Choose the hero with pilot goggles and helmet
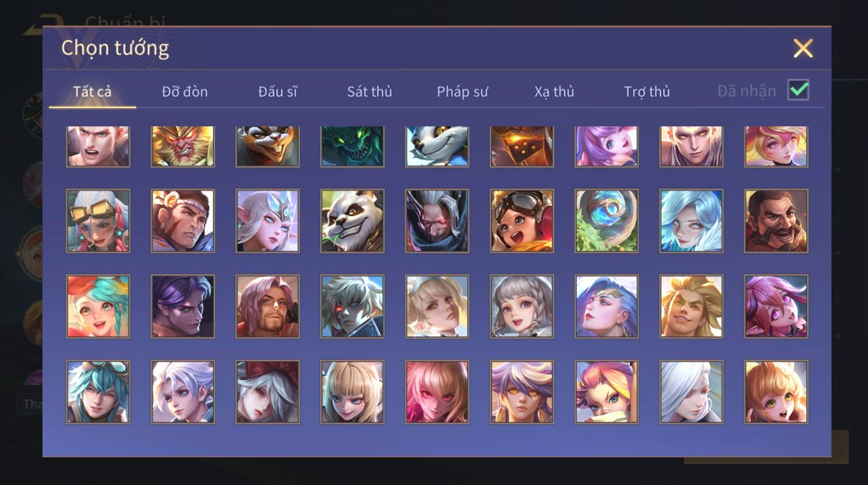This screenshot has height=485, width=868. [x=522, y=221]
